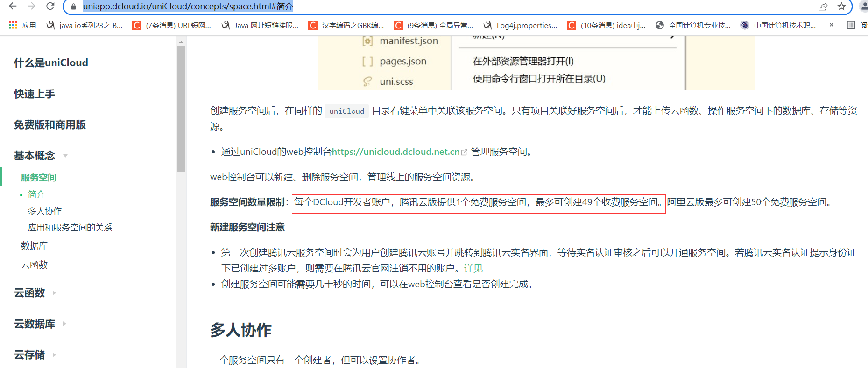This screenshot has width=868, height=368.
Task: Select 服务空间 in the sidebar
Action: [x=39, y=178]
